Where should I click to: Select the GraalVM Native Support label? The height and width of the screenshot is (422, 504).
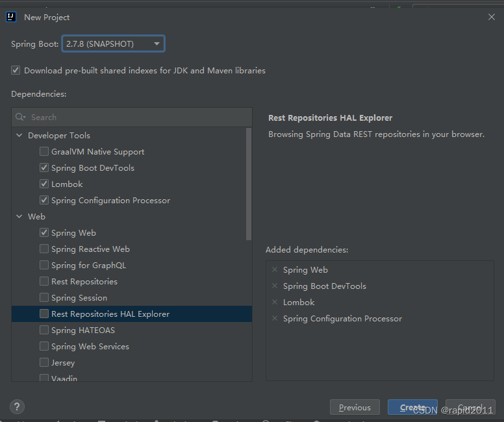click(97, 152)
